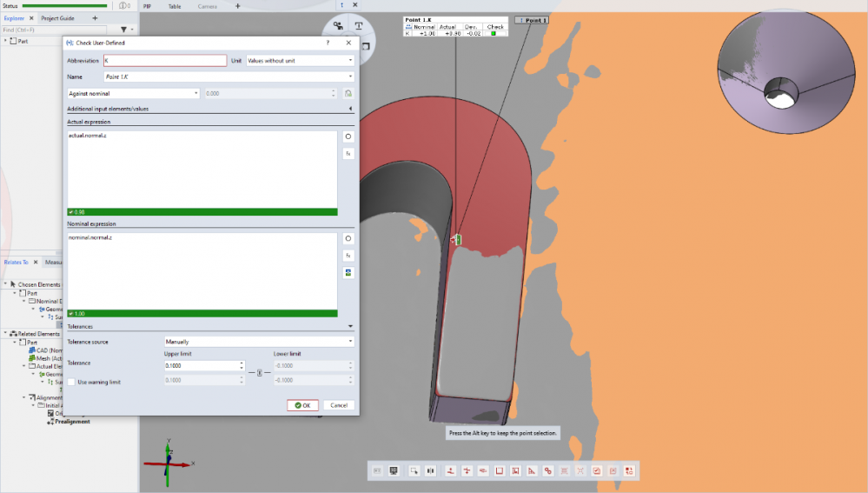Screen dimensions: 868x493
Task: Click the text tool icon in radial menu
Action: click(x=358, y=26)
